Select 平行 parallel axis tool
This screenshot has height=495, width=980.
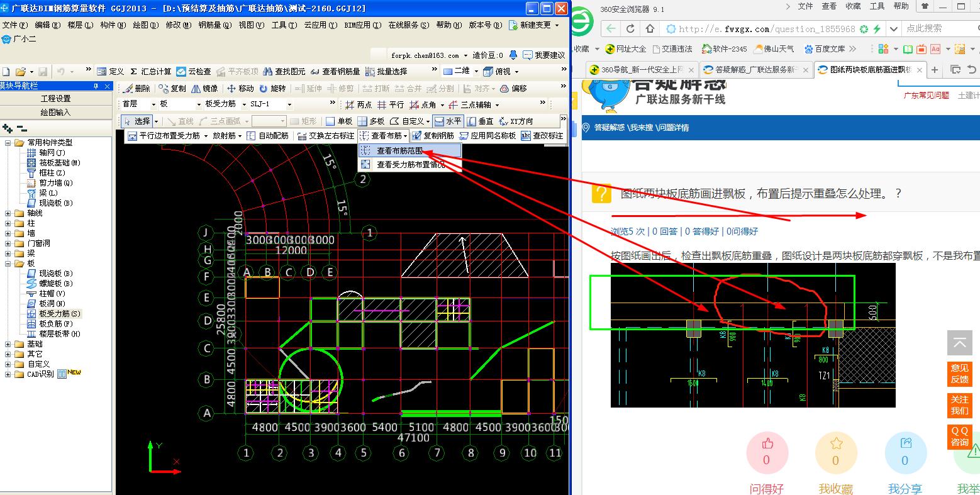pyautogui.click(x=391, y=105)
